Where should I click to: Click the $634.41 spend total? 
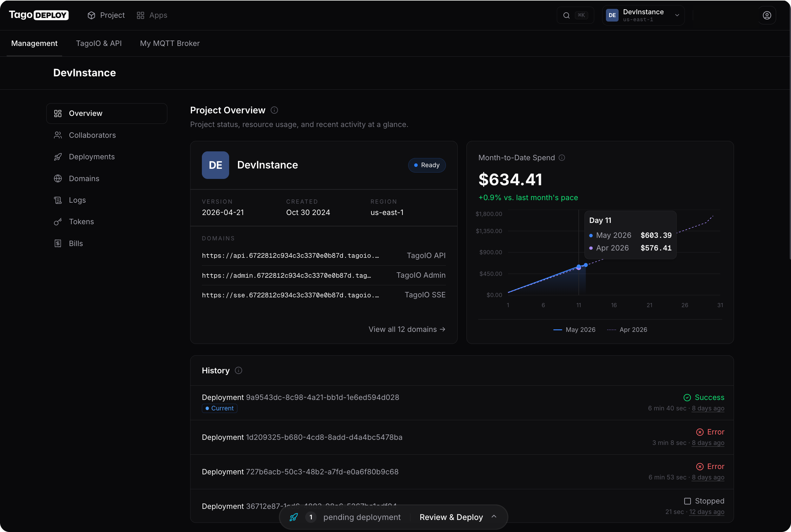pos(510,180)
